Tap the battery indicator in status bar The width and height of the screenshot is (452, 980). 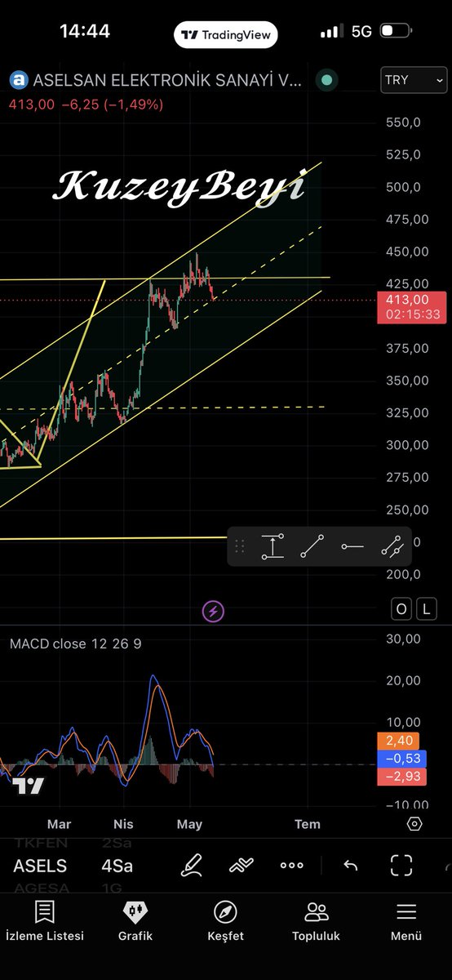(397, 31)
